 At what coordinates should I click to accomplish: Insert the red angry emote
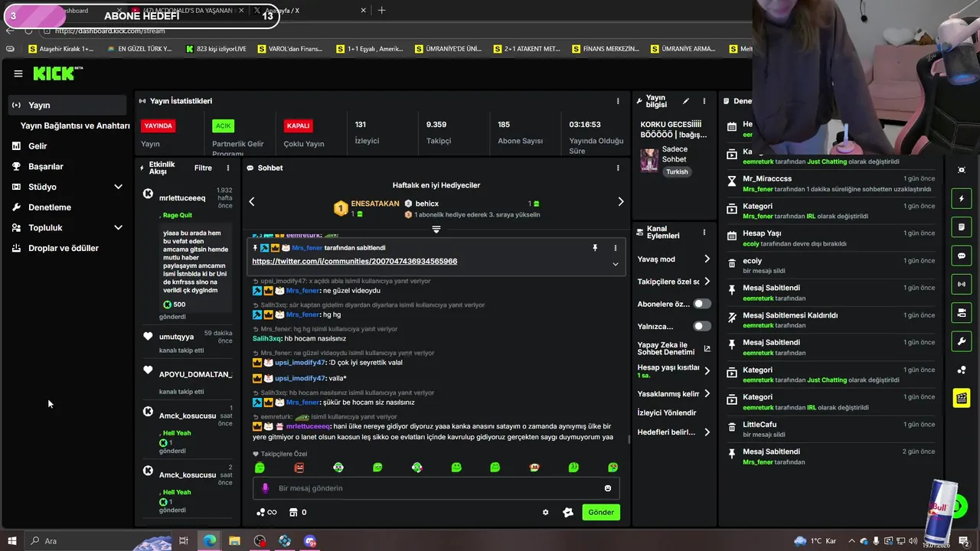click(299, 468)
